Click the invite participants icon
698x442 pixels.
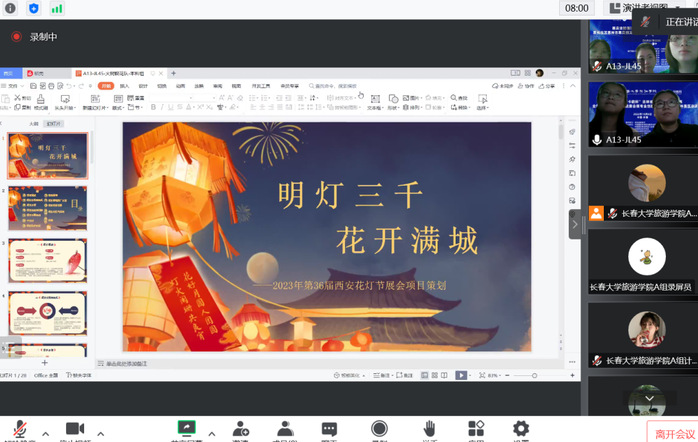[x=240, y=429]
